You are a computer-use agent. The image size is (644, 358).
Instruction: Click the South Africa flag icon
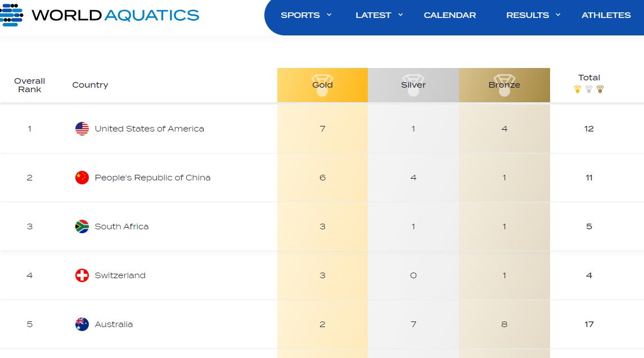tap(82, 226)
